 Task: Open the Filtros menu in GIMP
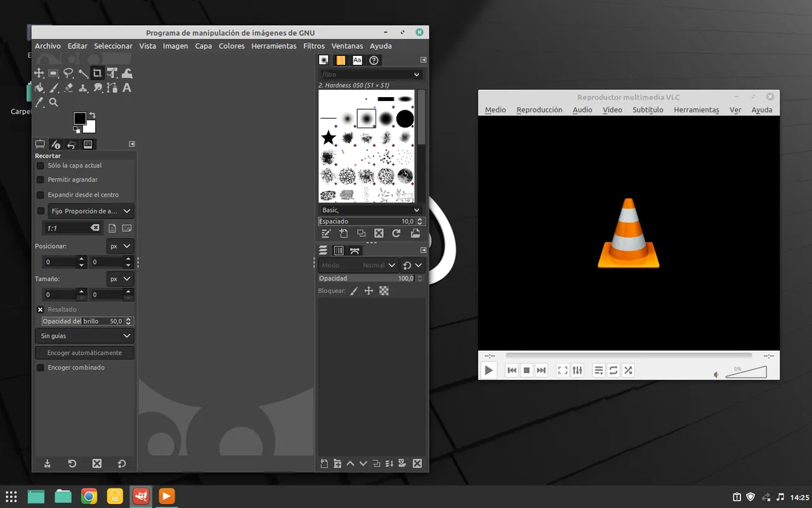coord(314,46)
